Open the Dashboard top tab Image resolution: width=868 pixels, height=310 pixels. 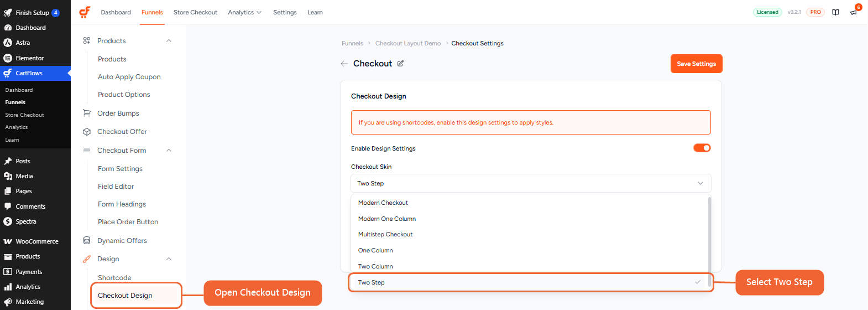[116, 12]
